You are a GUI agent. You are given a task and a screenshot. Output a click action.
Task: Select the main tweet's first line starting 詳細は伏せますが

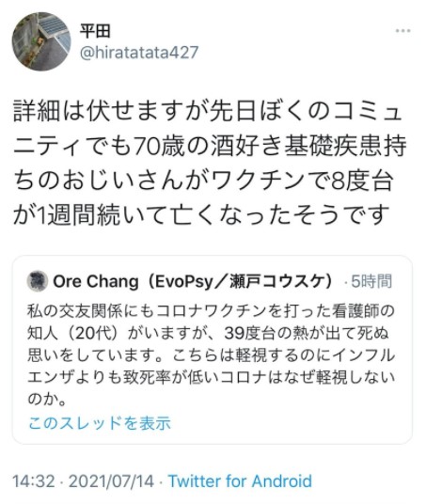coord(208,112)
